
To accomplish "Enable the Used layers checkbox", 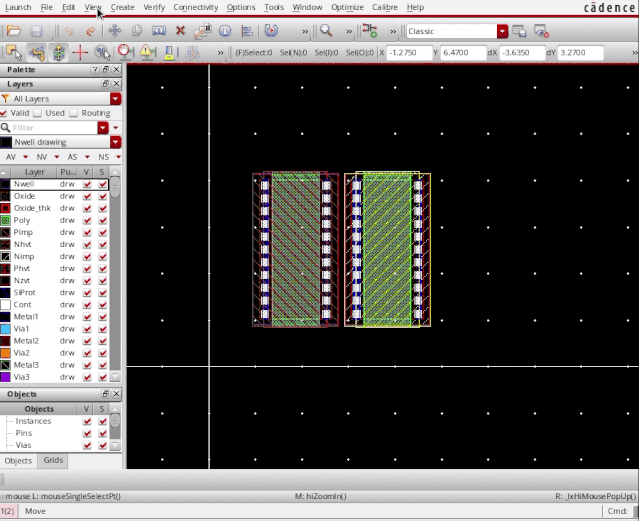I will point(39,114).
